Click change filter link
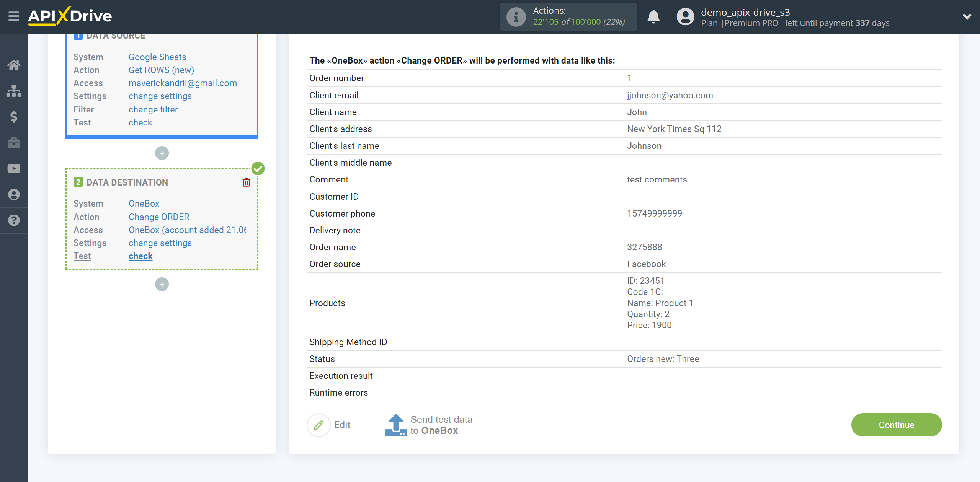The width and height of the screenshot is (980, 482). [153, 109]
